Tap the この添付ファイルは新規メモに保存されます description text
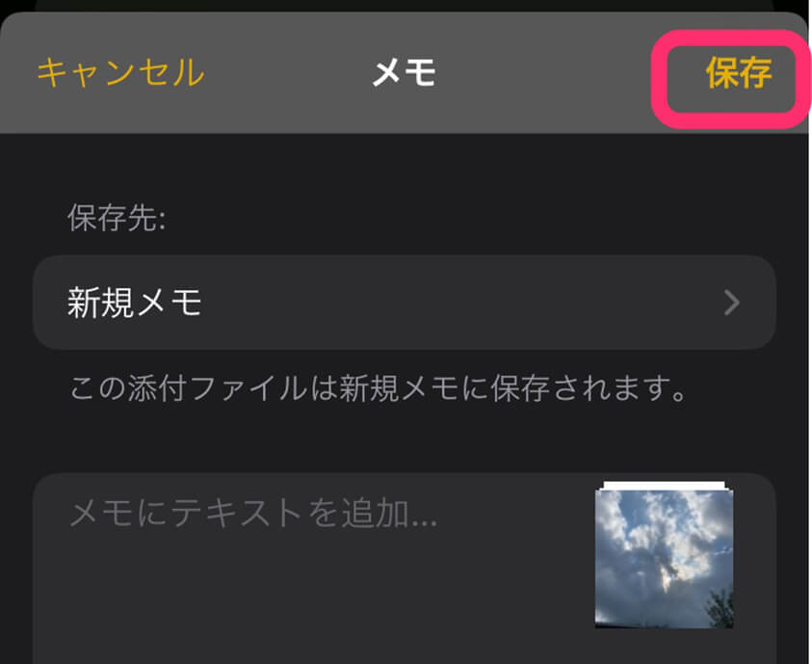Image resolution: width=812 pixels, height=664 pixels. coord(379,388)
